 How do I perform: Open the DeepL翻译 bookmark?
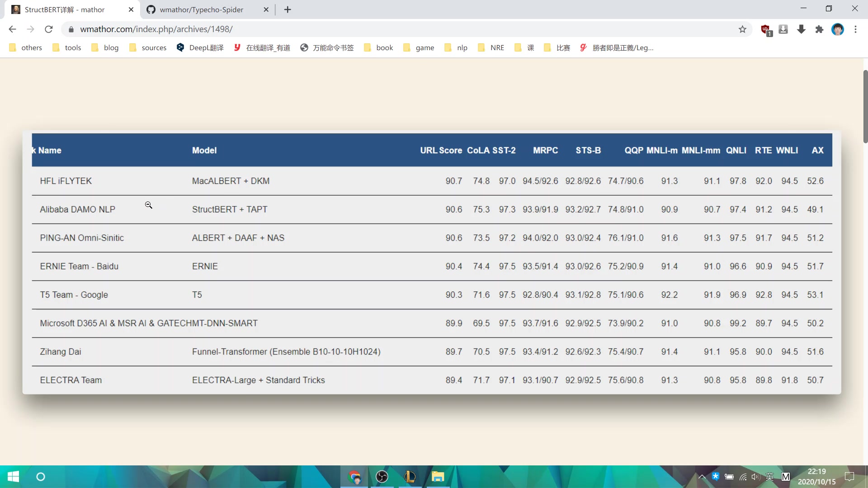click(200, 48)
